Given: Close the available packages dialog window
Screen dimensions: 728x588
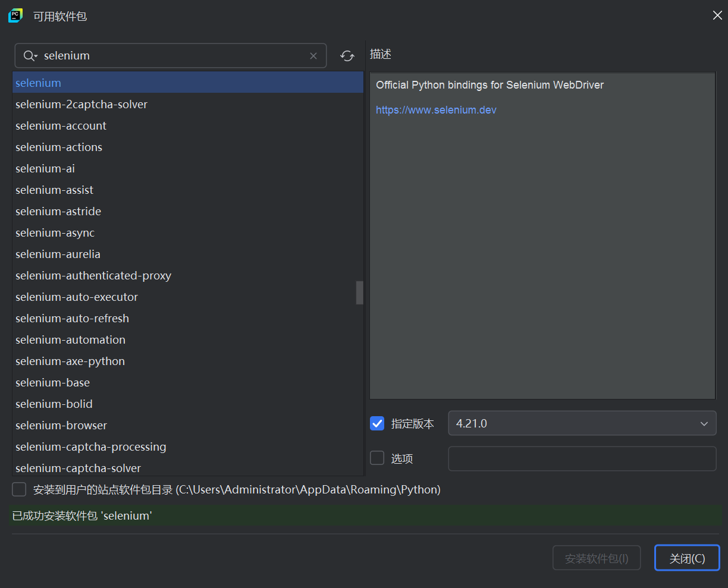Looking at the screenshot, I should pyautogui.click(x=717, y=15).
